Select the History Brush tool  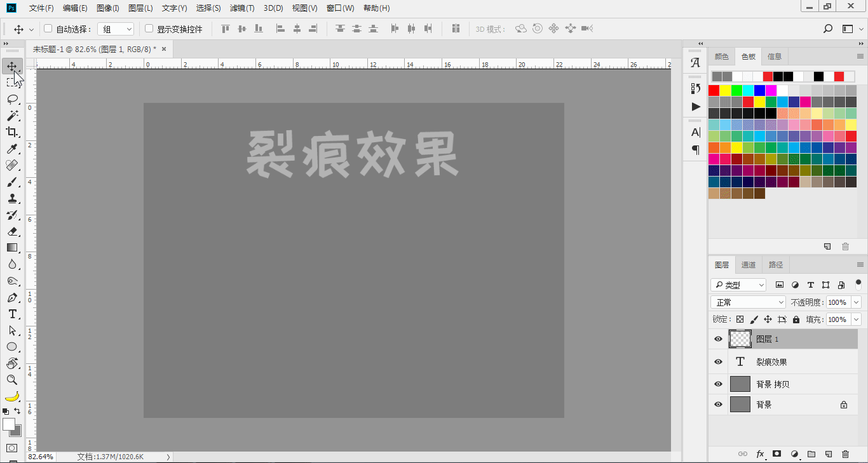(x=12, y=215)
